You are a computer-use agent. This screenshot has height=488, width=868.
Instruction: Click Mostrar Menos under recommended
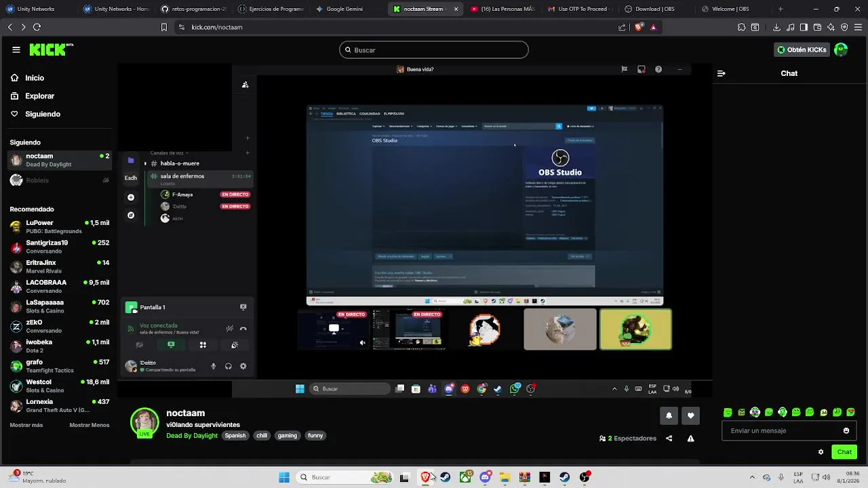(90, 425)
